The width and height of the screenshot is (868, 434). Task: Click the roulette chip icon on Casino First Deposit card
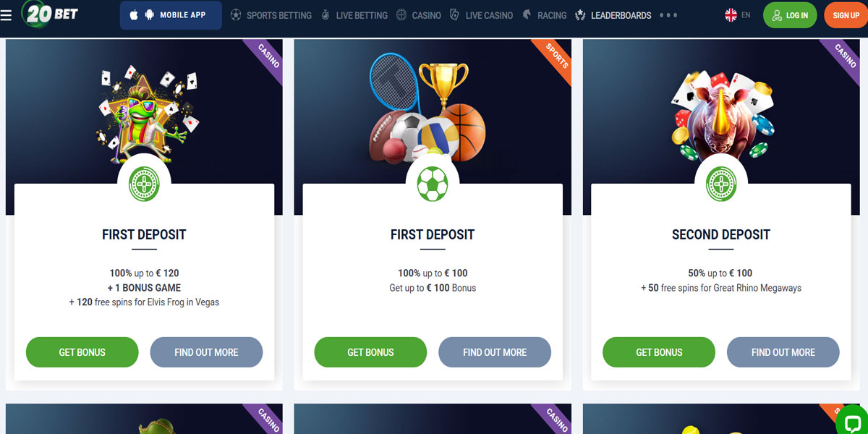pos(144,184)
